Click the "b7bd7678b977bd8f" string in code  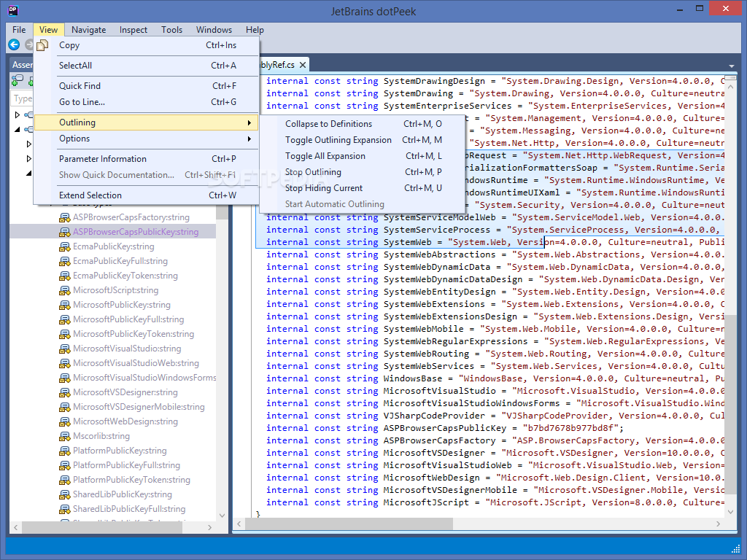point(570,428)
